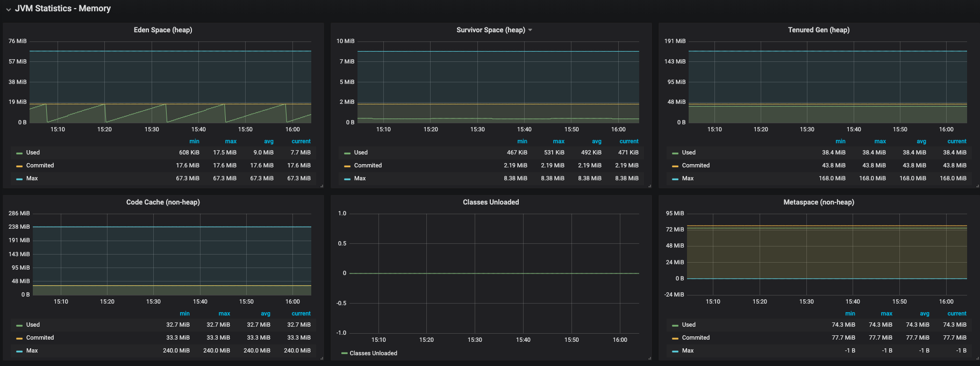
Task: Click Metaspace Commited current value 77.7 MiB
Action: (x=955, y=338)
